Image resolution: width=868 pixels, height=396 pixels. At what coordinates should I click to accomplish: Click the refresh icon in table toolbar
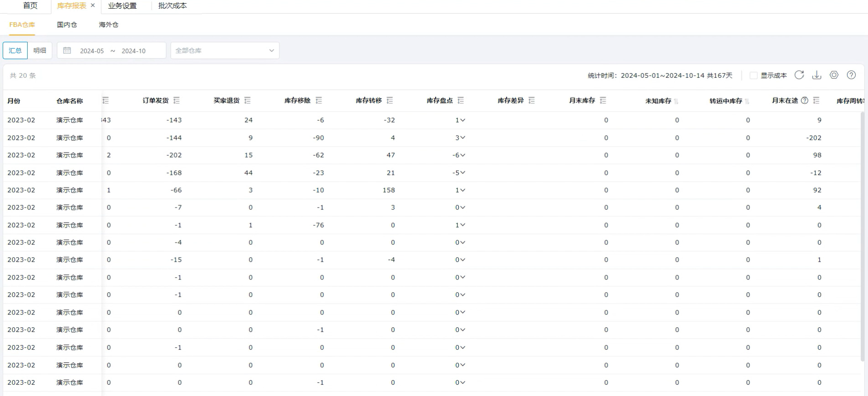[799, 75]
